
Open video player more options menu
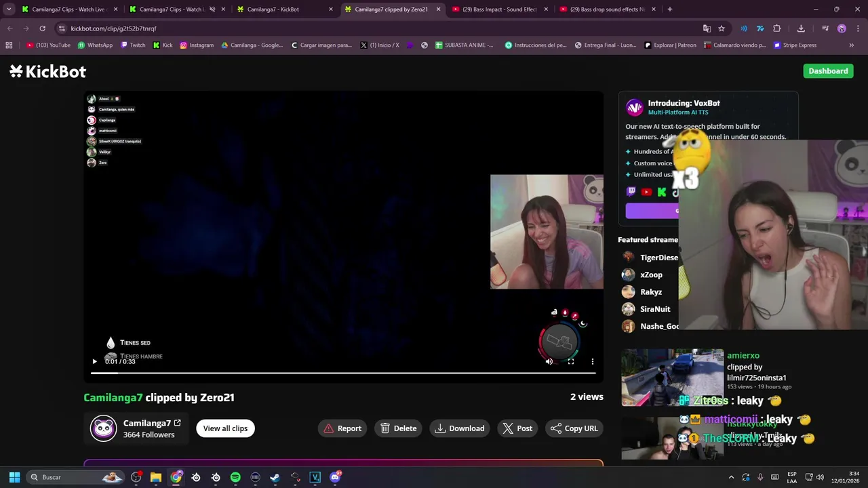[x=593, y=361]
